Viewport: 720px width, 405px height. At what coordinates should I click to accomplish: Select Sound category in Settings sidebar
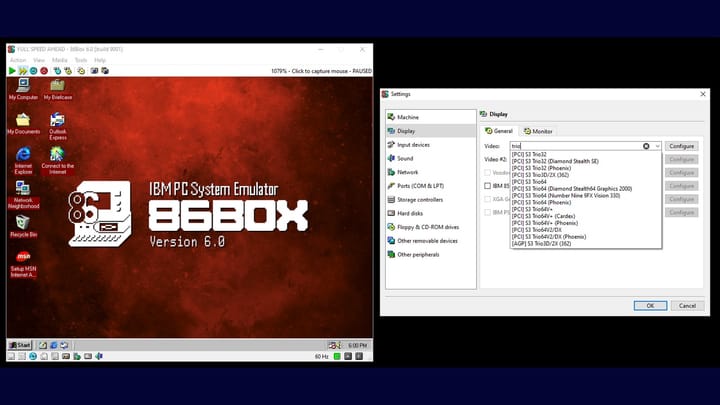tap(431, 158)
